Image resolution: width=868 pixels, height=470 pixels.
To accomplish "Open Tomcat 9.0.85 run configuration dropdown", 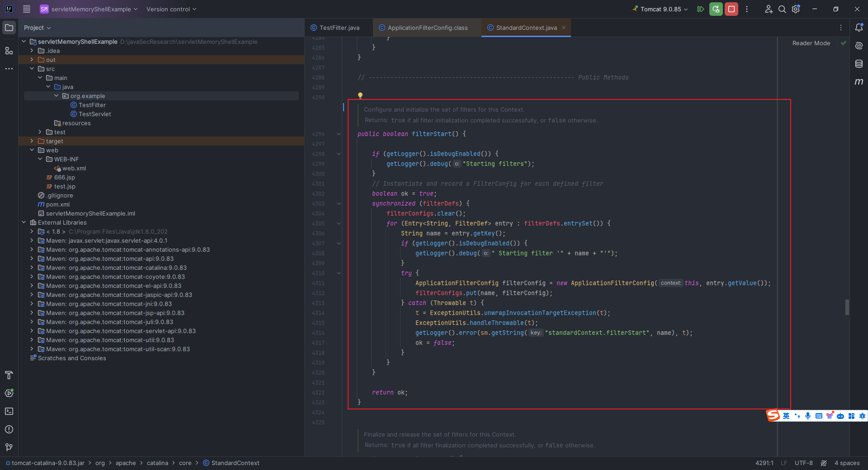I will pos(660,9).
